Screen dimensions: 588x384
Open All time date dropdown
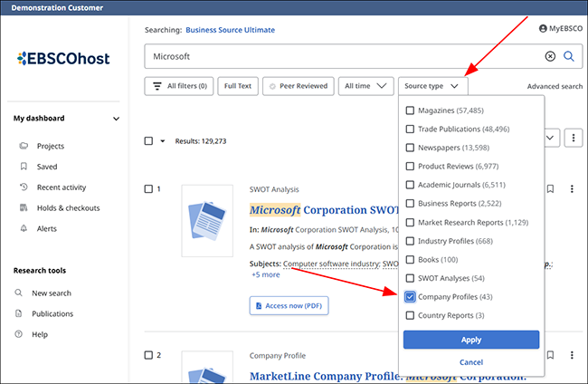pyautogui.click(x=366, y=86)
